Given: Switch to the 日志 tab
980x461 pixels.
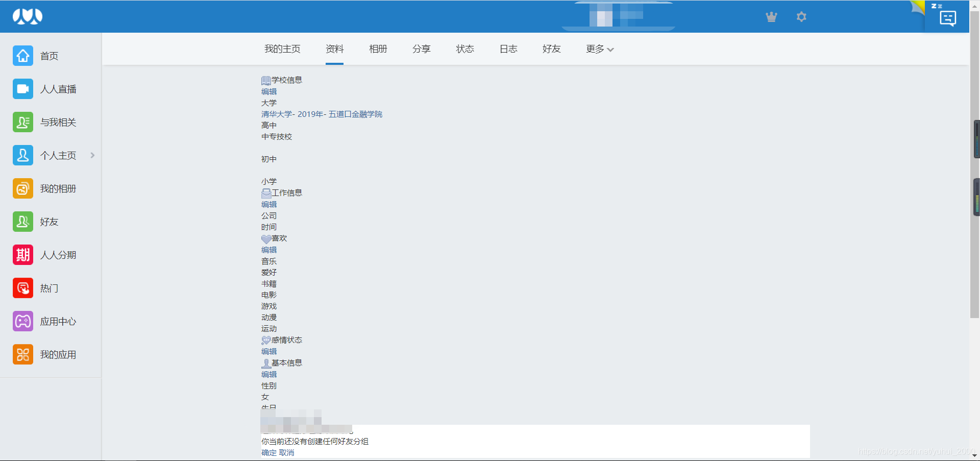Looking at the screenshot, I should pyautogui.click(x=508, y=49).
